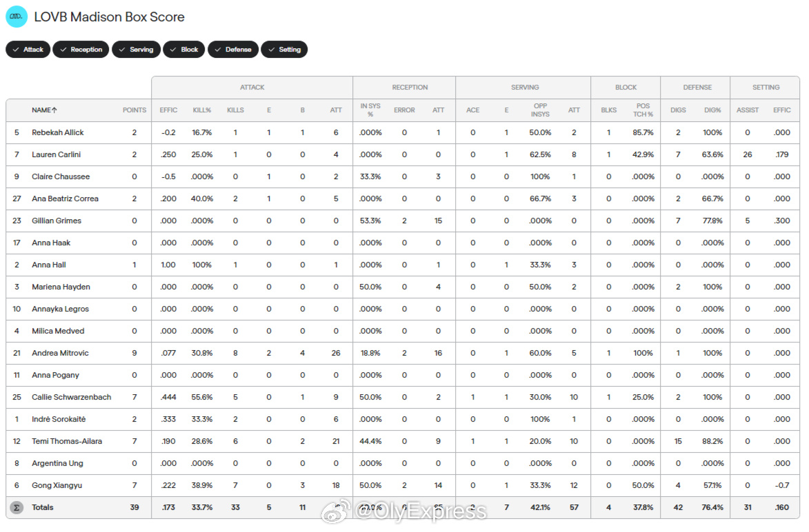Sort by the BLKS column header

coord(609,110)
